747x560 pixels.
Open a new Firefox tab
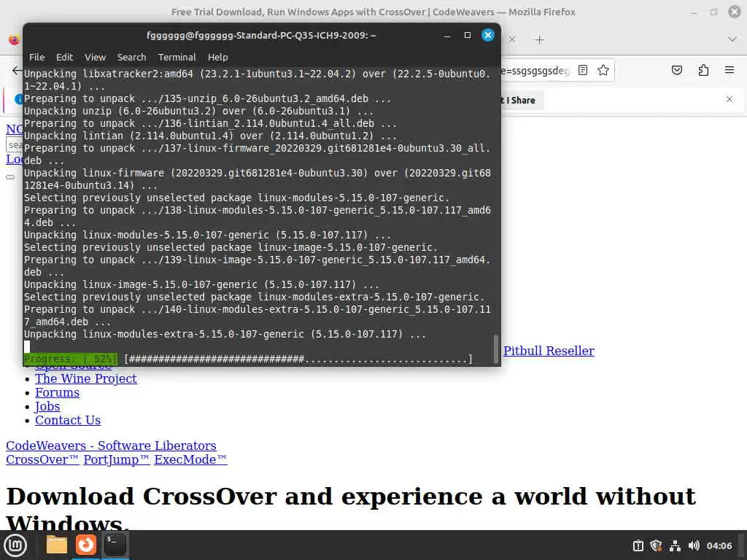[x=539, y=40]
